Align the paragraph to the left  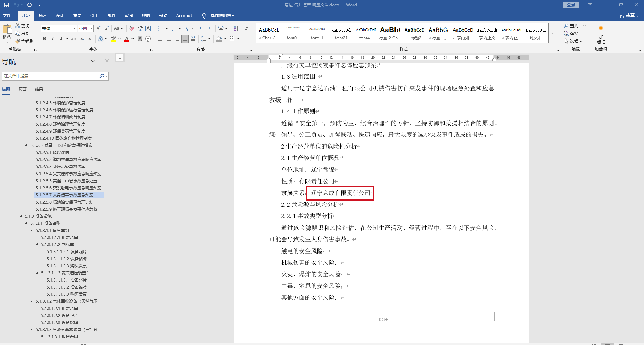coord(161,39)
